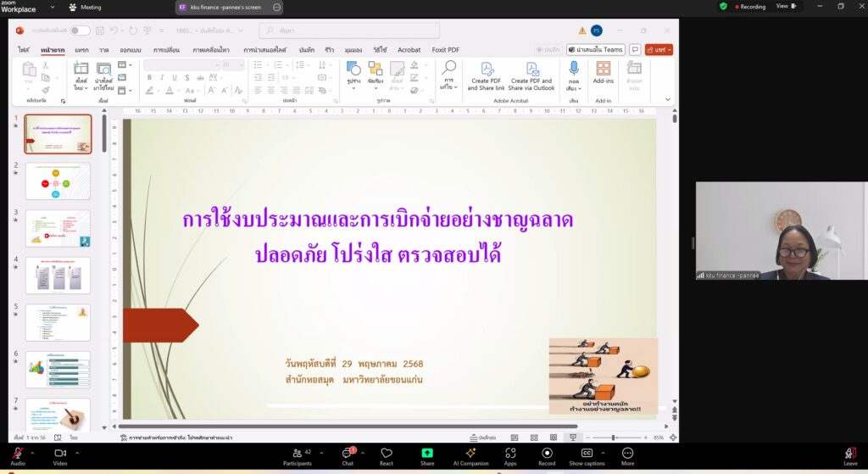Image resolution: width=868 pixels, height=474 pixels.
Task: Open the font name combo box
Action: pyautogui.click(x=181, y=65)
